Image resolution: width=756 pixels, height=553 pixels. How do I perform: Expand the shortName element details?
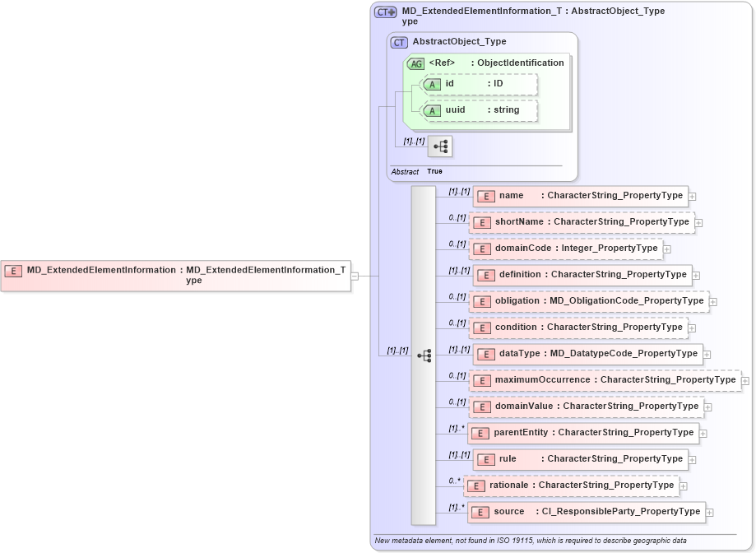tap(697, 222)
